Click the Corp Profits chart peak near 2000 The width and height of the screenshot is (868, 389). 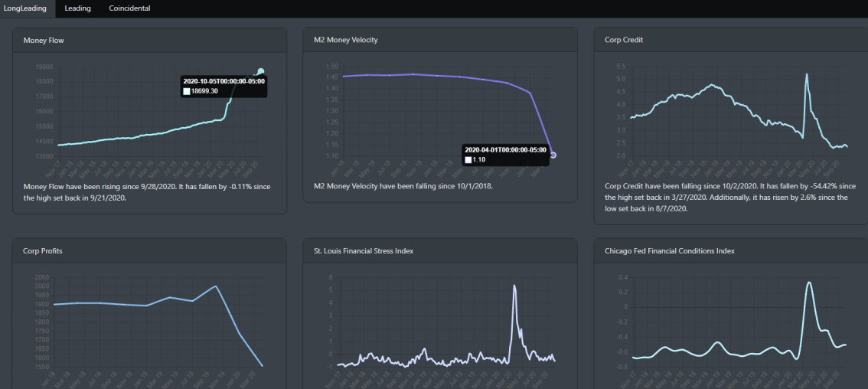(215, 286)
